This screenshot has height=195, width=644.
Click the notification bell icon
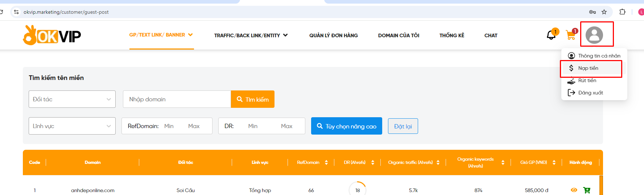(551, 35)
